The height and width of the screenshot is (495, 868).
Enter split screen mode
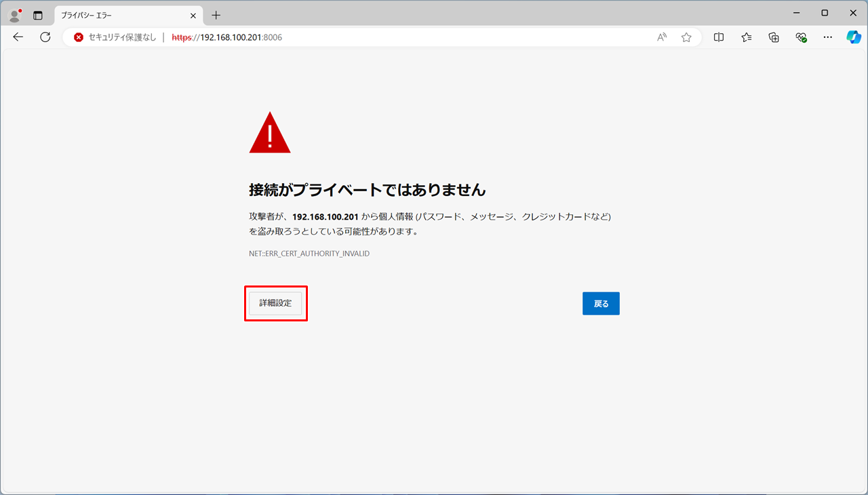[x=719, y=37]
